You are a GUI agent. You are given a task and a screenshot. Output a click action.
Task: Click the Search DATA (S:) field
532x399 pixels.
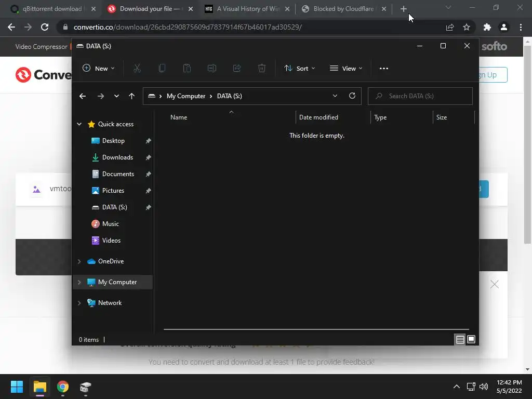coord(420,96)
